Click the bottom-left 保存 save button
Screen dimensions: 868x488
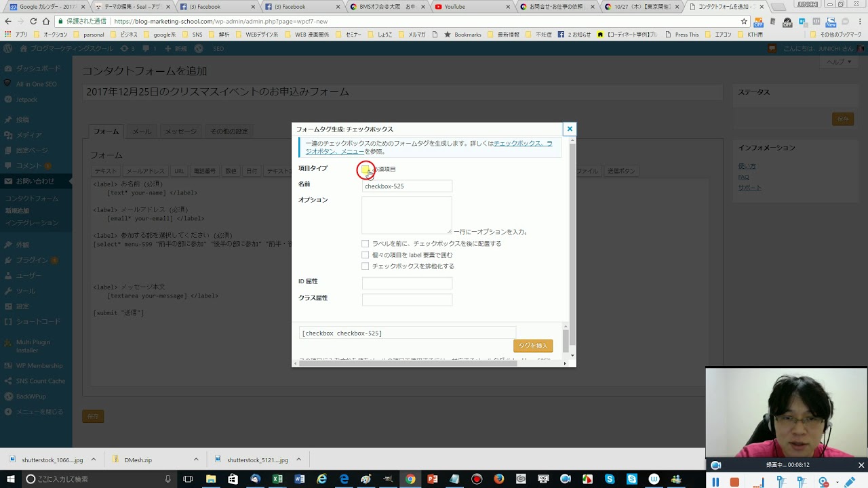[93, 416]
